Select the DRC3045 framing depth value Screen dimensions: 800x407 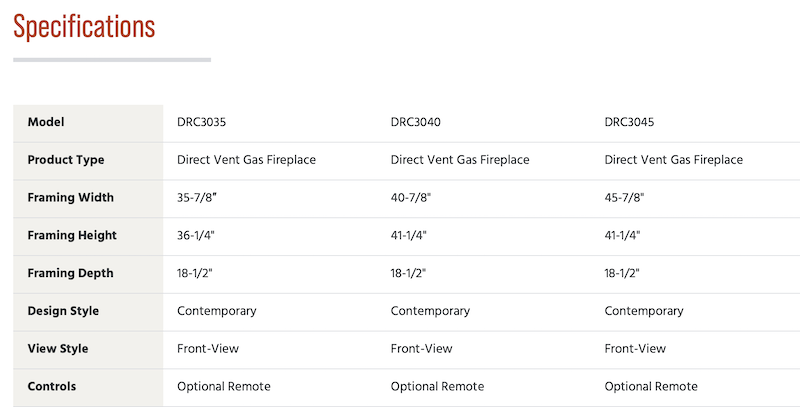pos(622,273)
